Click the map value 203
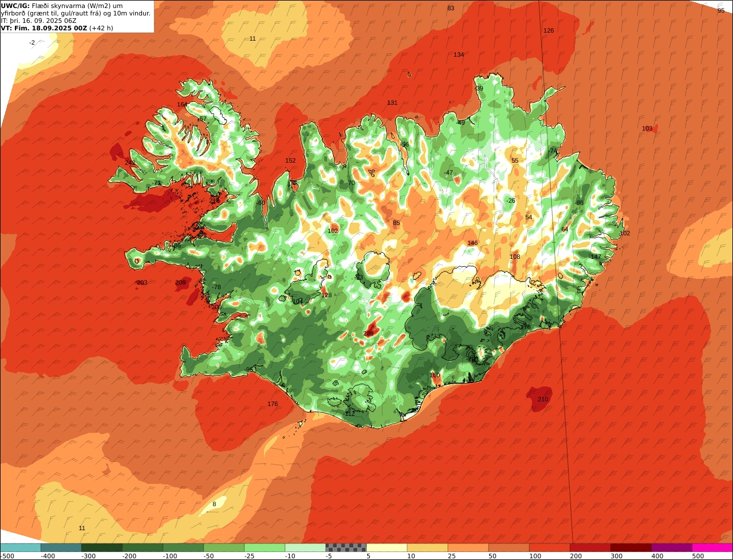Viewport: 733px width, 560px height. (x=142, y=282)
